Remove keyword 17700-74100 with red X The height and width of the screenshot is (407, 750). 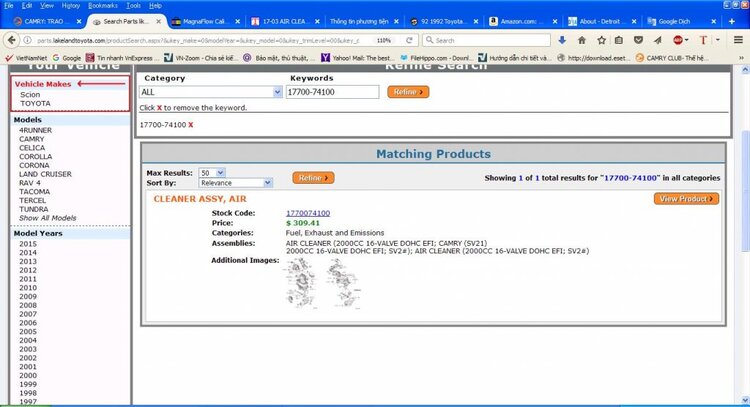(x=190, y=125)
